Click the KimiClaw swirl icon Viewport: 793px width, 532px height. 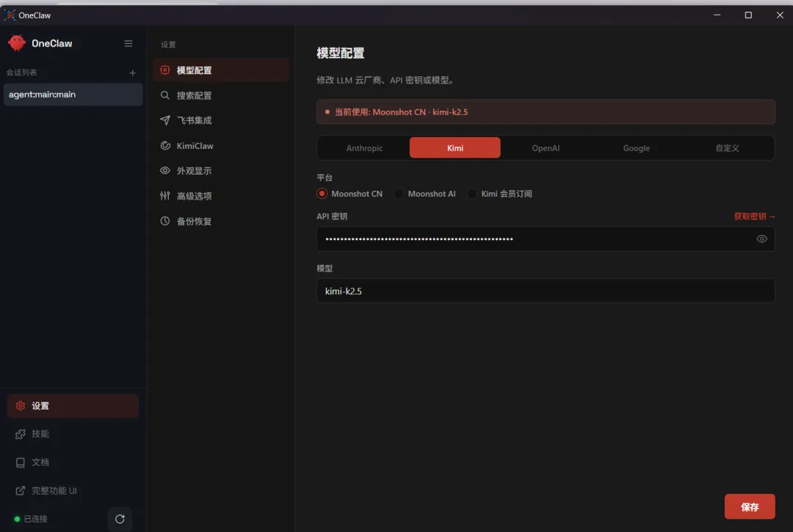(165, 145)
